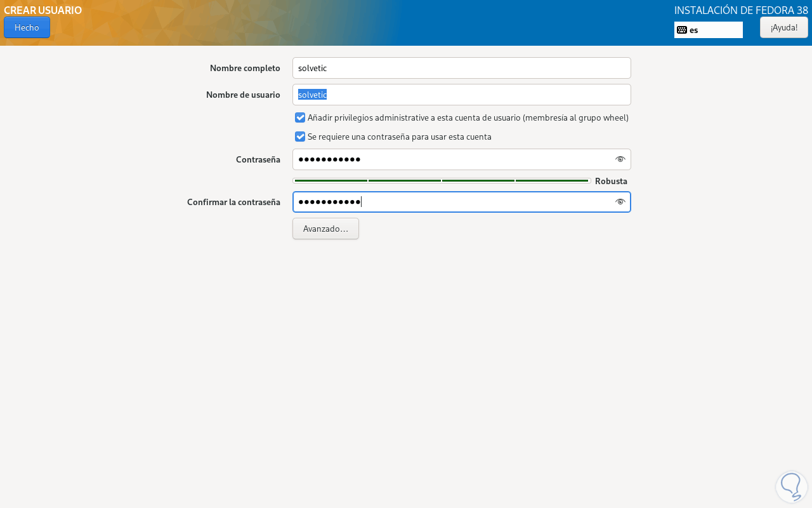Click 'Se requiere una contraseña' label text
812x508 pixels.
[400, 137]
